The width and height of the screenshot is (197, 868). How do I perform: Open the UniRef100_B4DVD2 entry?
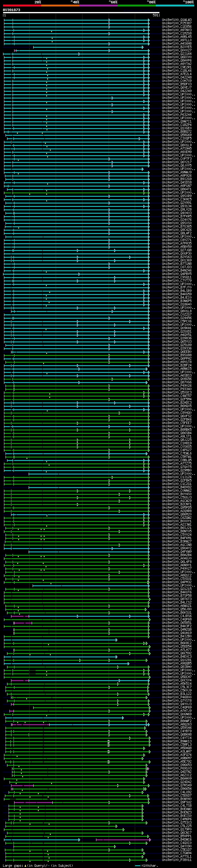click(176, 487)
